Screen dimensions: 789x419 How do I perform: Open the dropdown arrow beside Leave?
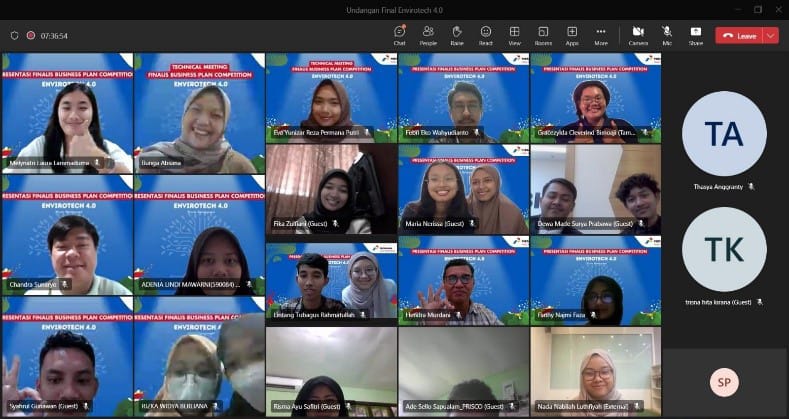(770, 35)
